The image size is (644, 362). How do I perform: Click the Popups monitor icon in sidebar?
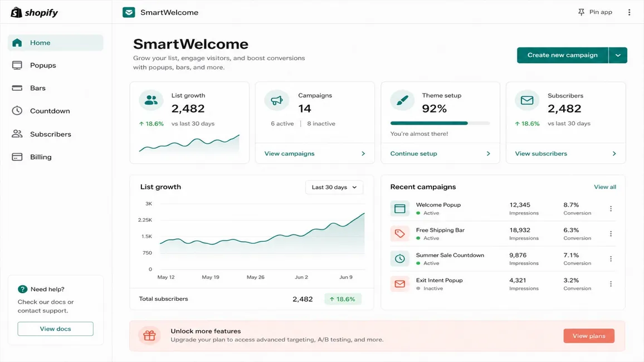pos(17,65)
